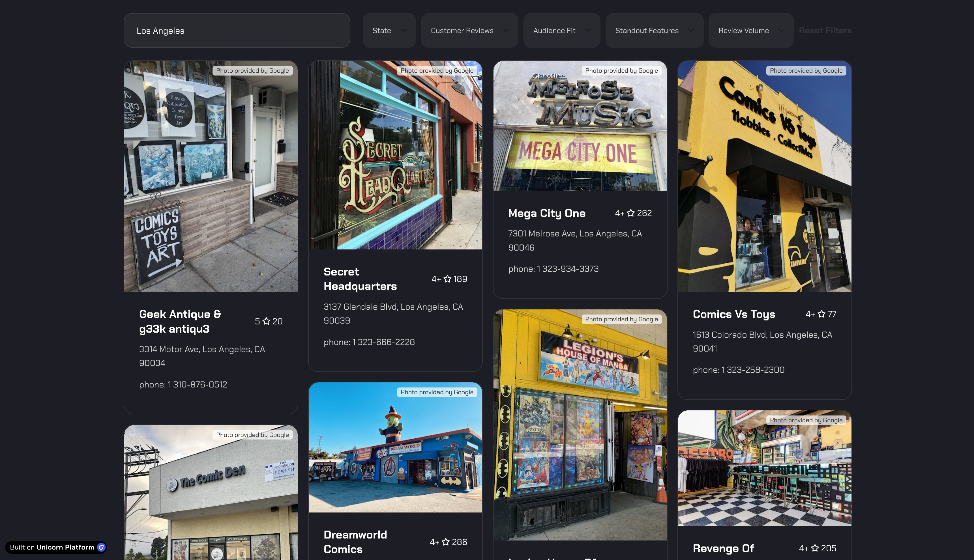This screenshot has width=974, height=560.
Task: Open the Secret Headquarters storefront photo
Action: pyautogui.click(x=395, y=155)
